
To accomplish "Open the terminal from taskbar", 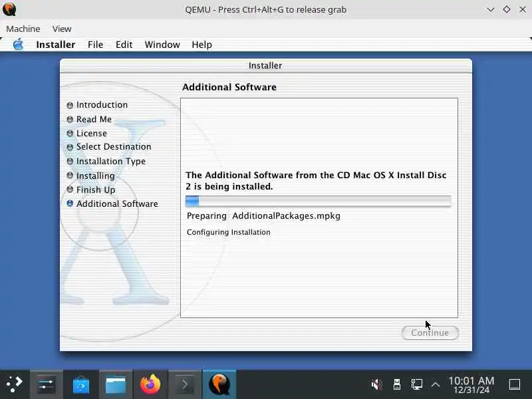I will coord(185,384).
